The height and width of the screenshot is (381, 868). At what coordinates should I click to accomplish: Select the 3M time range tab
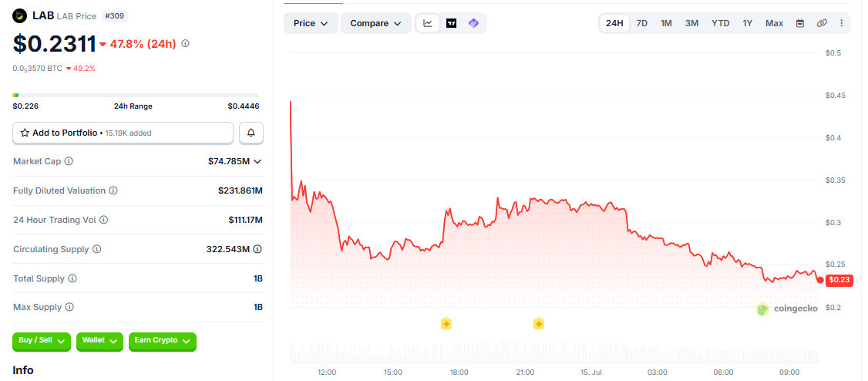click(x=691, y=23)
